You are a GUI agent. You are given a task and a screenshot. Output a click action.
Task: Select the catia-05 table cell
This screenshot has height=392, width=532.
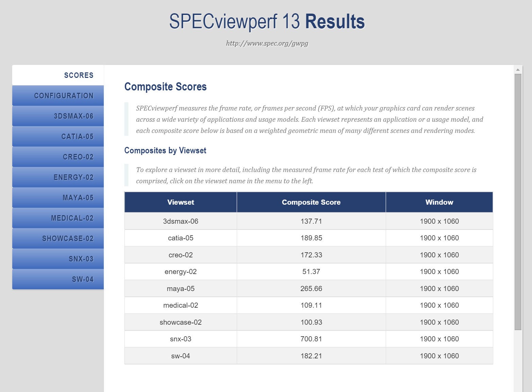tap(181, 238)
